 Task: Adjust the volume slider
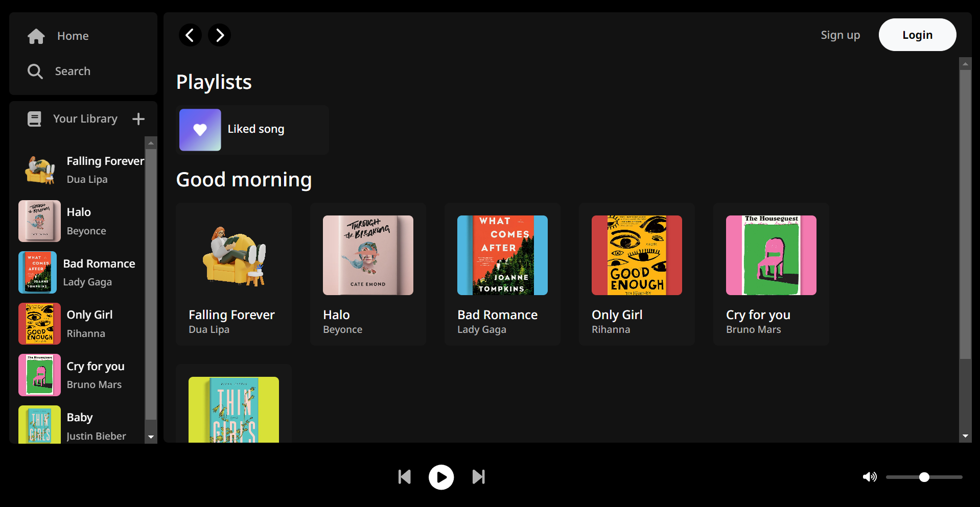coord(924,477)
